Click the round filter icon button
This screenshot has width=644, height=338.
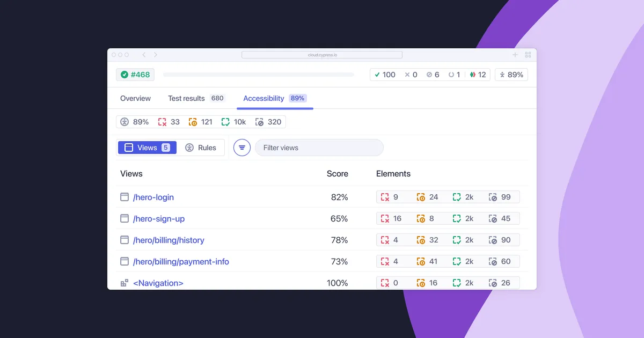pos(242,148)
